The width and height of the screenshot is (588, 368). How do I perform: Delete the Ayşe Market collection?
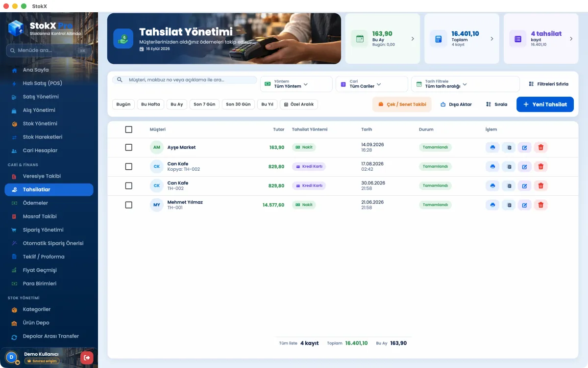(x=541, y=147)
